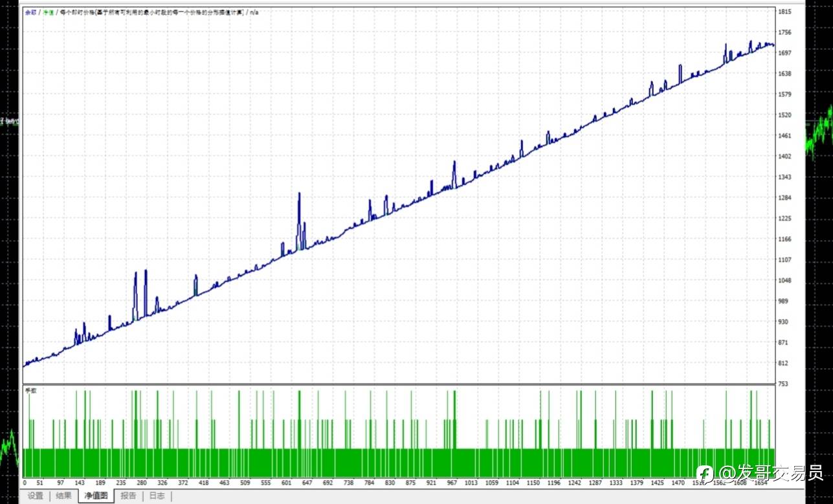Screen dimensions: 833x504
Task: Click the 647 mark on the trade axis
Action: click(307, 483)
